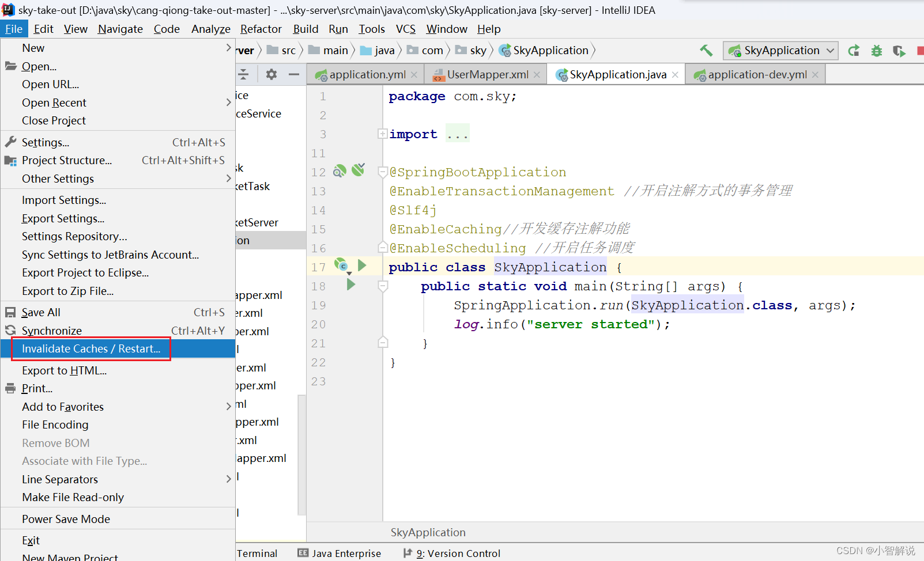Select Invalidate Caches / Restart

(90, 348)
